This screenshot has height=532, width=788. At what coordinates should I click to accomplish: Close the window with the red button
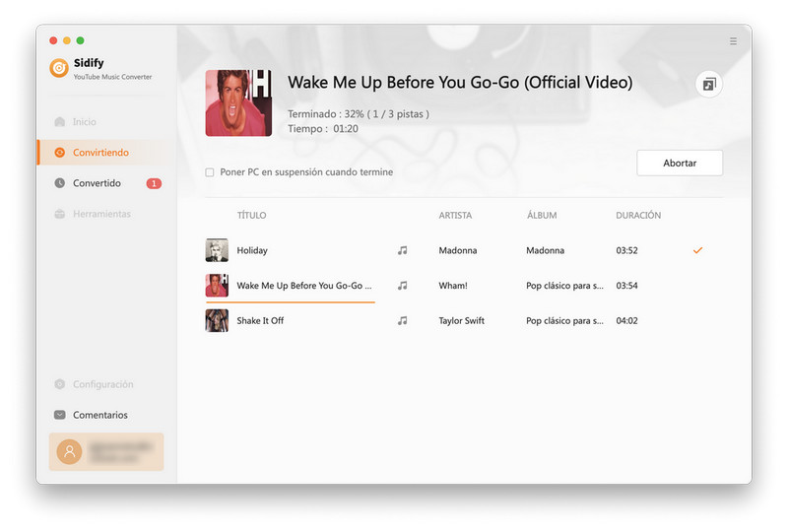point(53,40)
